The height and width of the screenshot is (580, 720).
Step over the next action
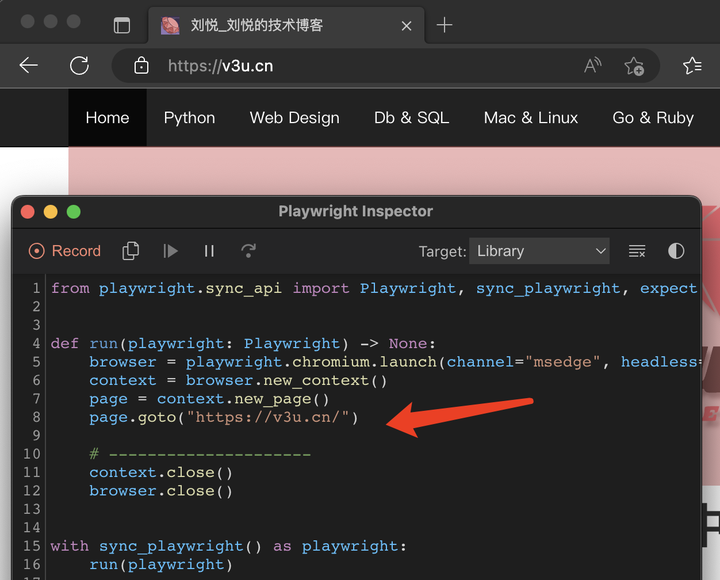tap(249, 251)
